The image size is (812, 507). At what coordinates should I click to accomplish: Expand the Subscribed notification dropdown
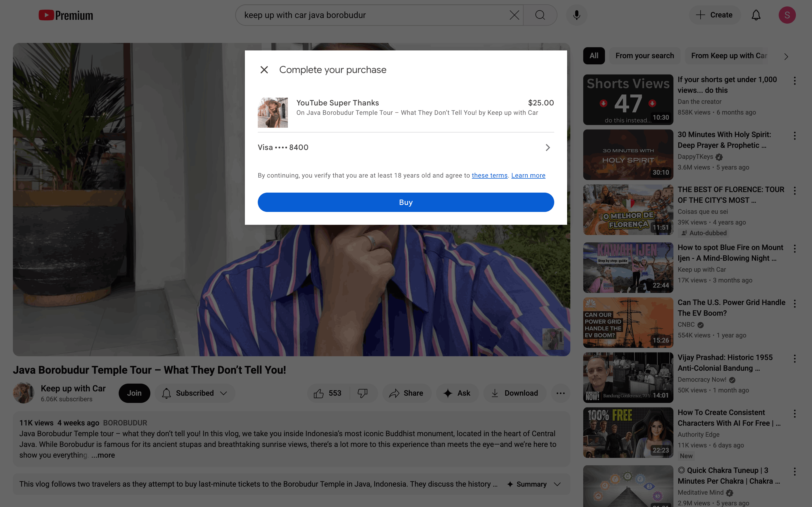pyautogui.click(x=195, y=393)
